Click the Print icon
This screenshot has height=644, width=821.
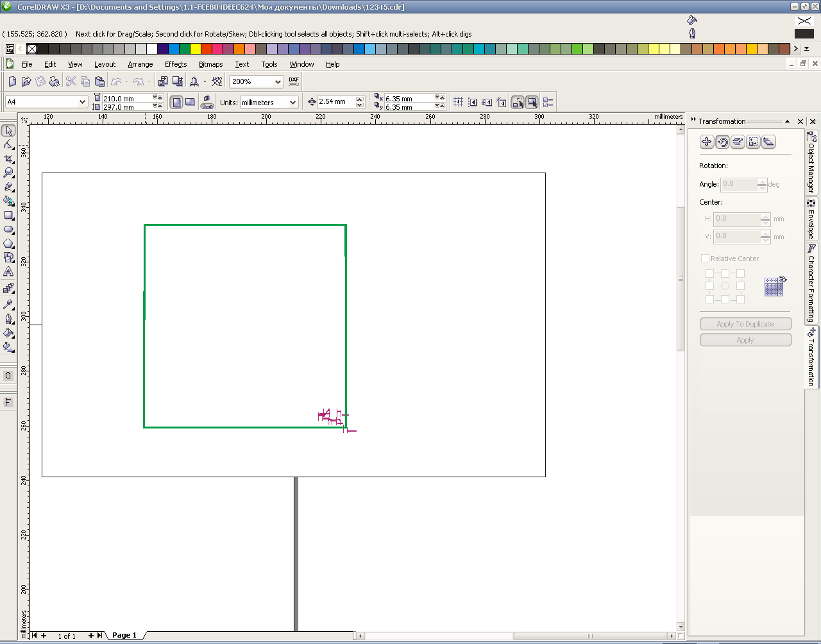point(55,81)
